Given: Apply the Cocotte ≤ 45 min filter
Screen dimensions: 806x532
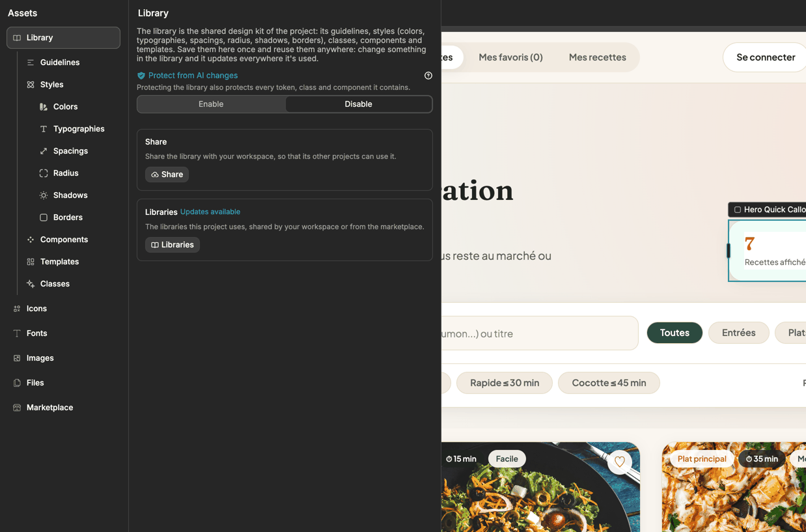Looking at the screenshot, I should click(x=609, y=383).
